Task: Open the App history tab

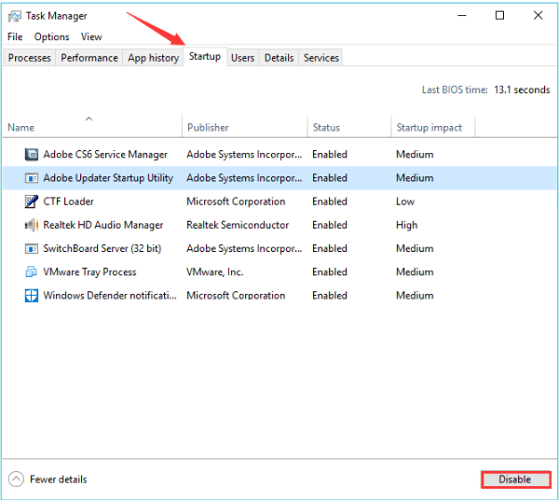Action: click(x=153, y=58)
